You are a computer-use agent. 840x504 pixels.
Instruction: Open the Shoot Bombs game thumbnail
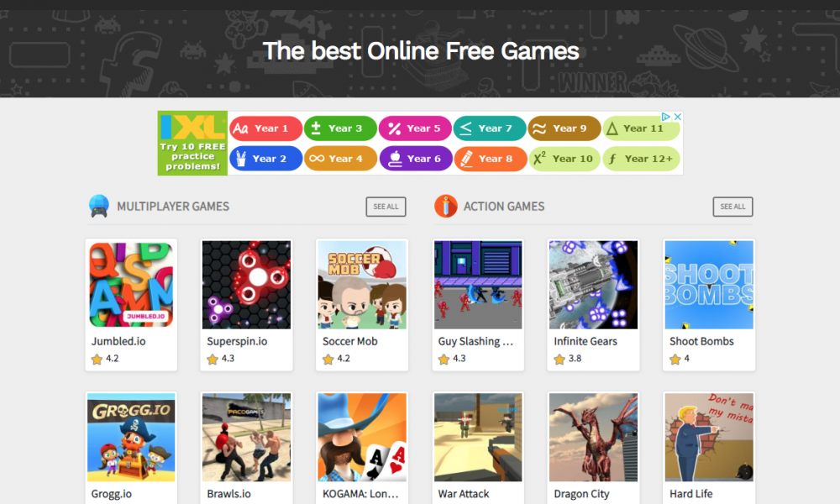pos(709,285)
